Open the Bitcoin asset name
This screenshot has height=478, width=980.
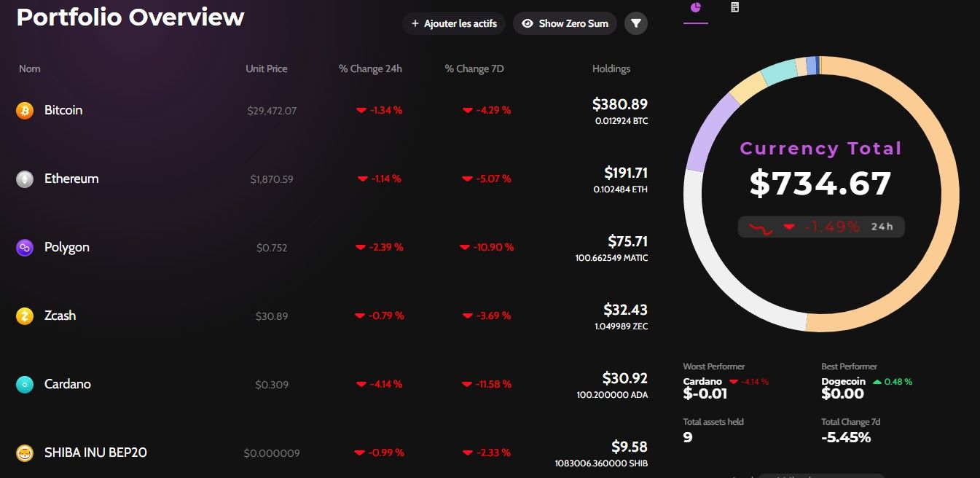63,110
